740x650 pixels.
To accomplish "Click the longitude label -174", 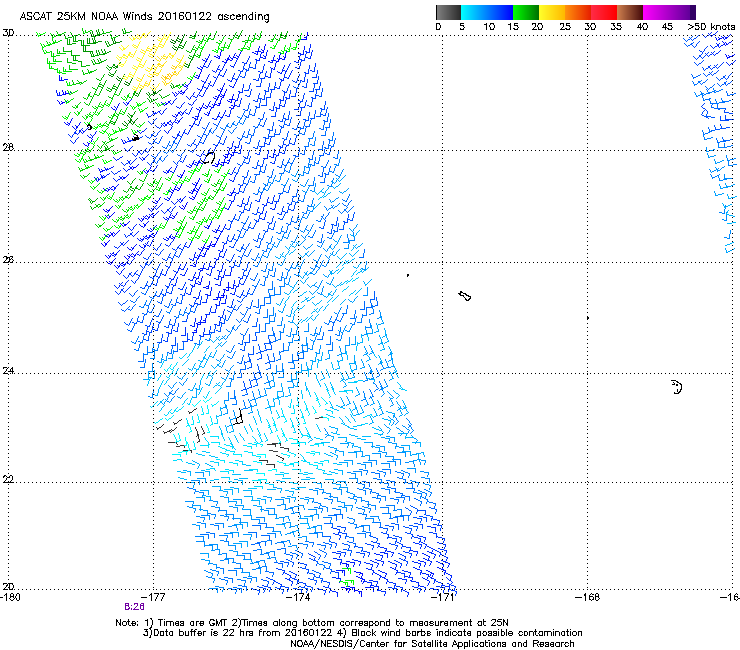I will tap(298, 597).
